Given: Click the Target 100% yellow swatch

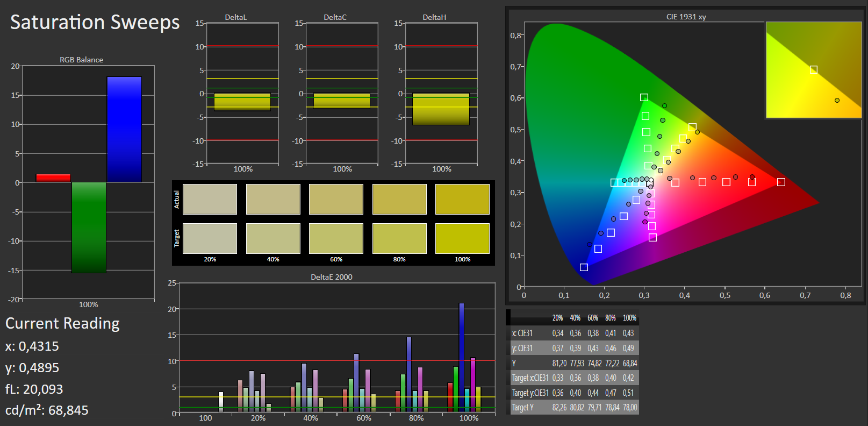Looking at the screenshot, I should [x=462, y=238].
